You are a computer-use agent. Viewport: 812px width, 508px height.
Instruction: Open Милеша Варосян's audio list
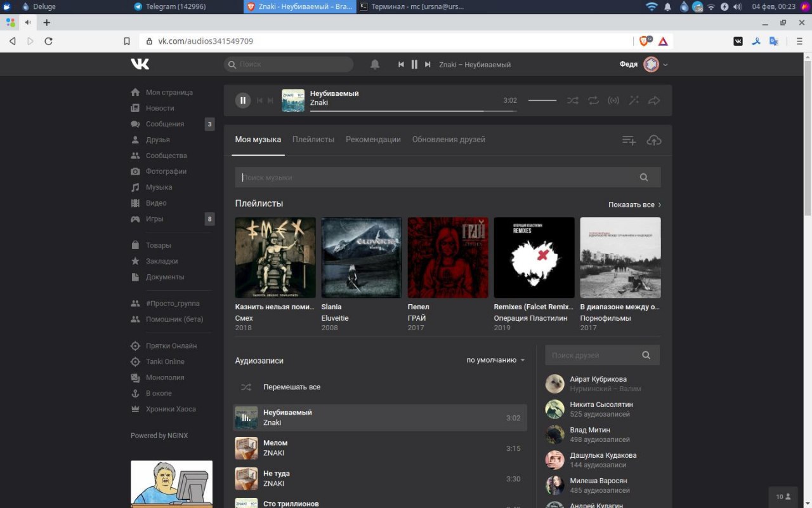(598, 481)
